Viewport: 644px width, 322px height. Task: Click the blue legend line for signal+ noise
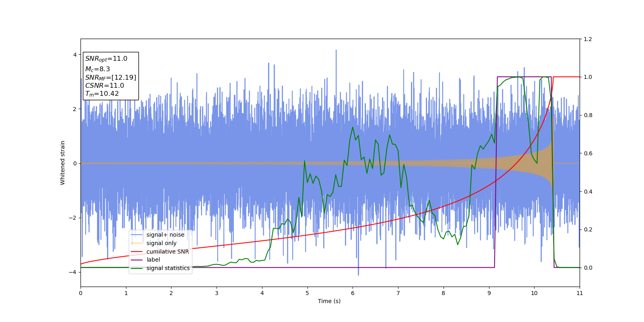coord(137,235)
